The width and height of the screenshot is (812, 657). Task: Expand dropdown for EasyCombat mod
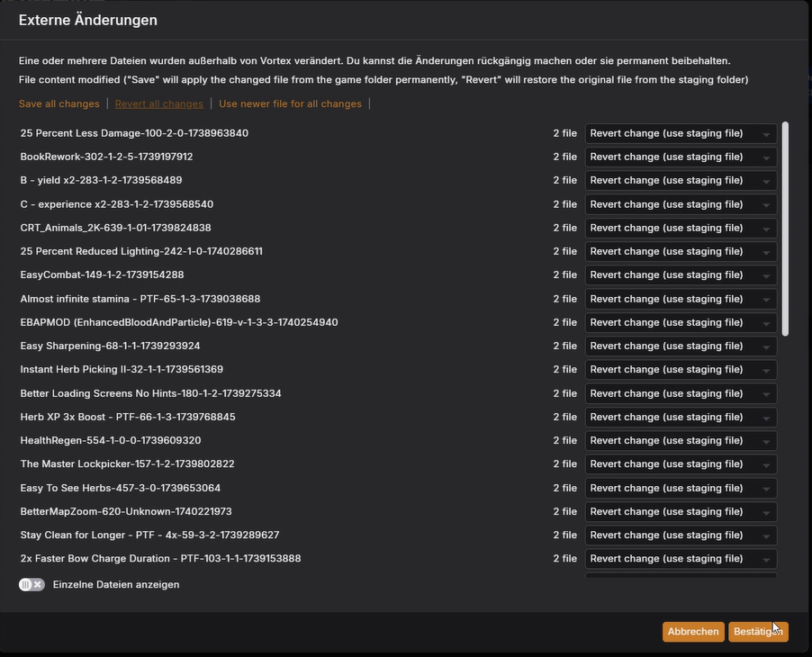pos(681,274)
